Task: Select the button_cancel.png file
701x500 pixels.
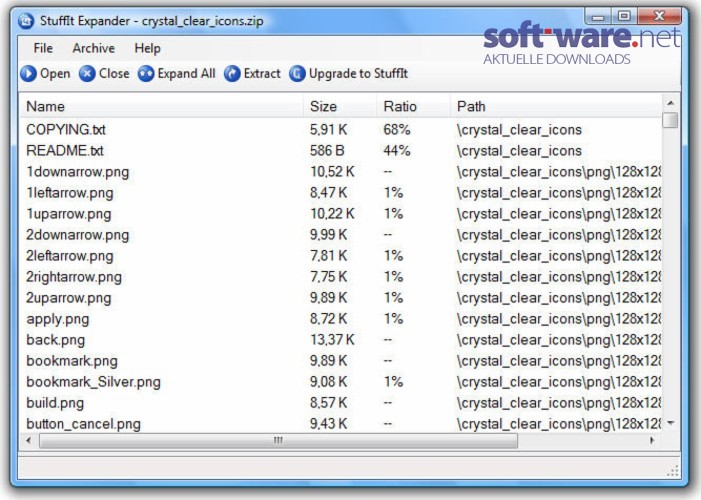Action: pyautogui.click(x=84, y=424)
